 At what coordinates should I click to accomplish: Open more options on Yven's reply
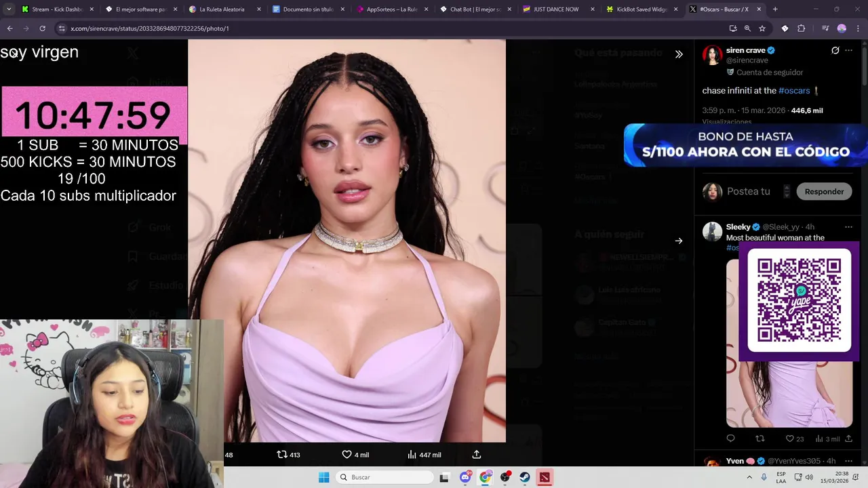(x=849, y=461)
